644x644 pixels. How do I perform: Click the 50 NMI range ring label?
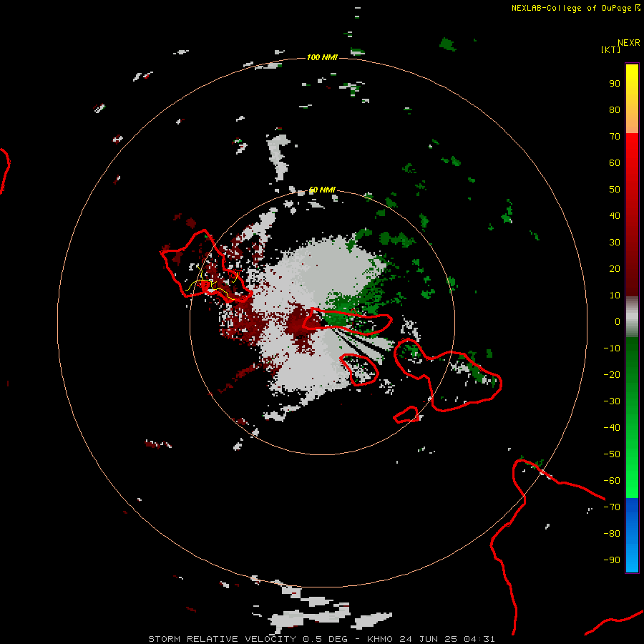click(322, 190)
